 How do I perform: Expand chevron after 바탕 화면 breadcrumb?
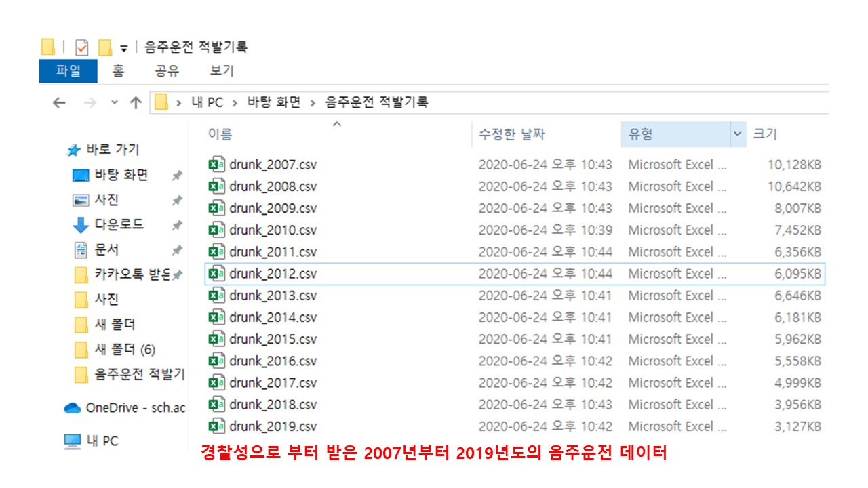point(313,103)
